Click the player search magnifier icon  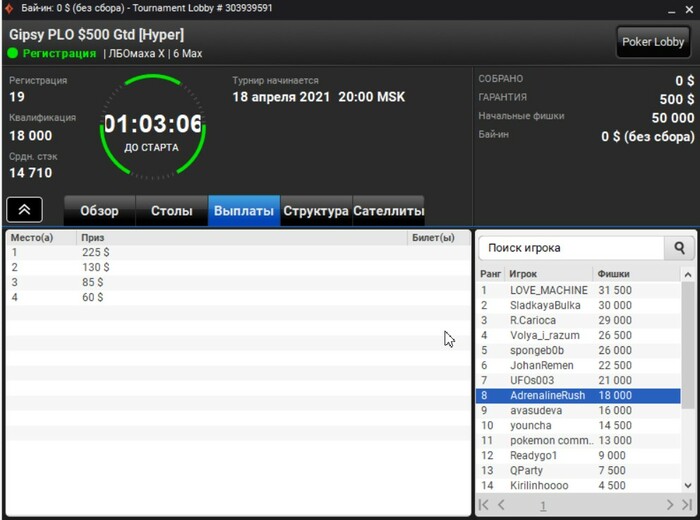click(x=679, y=248)
